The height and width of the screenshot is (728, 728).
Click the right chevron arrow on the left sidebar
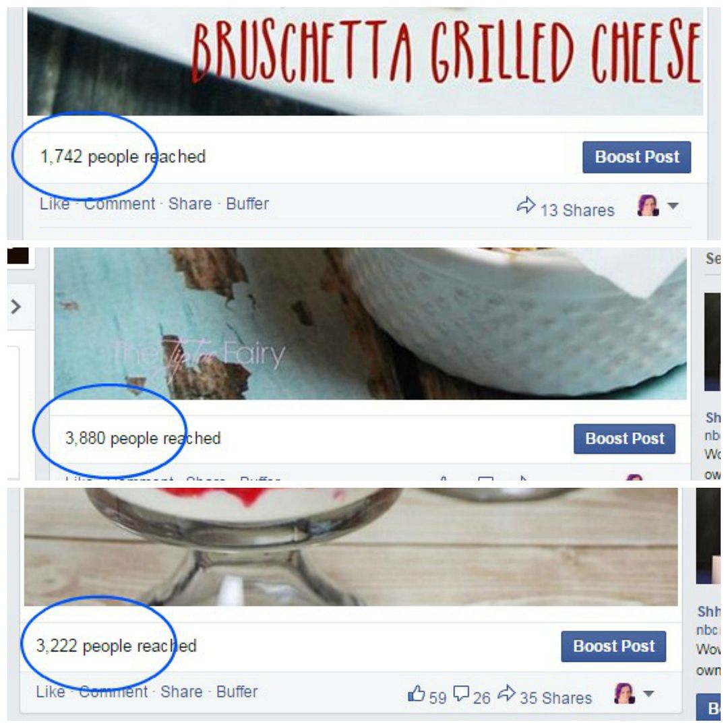coord(16,307)
